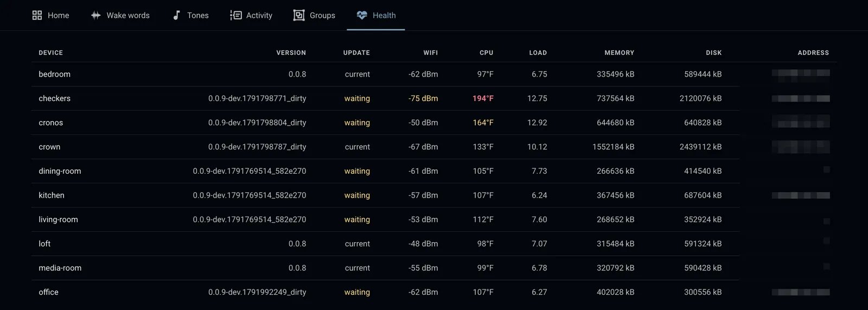Open the Tones tab
Viewport: 868px width, 310px height.
pyautogui.click(x=190, y=15)
